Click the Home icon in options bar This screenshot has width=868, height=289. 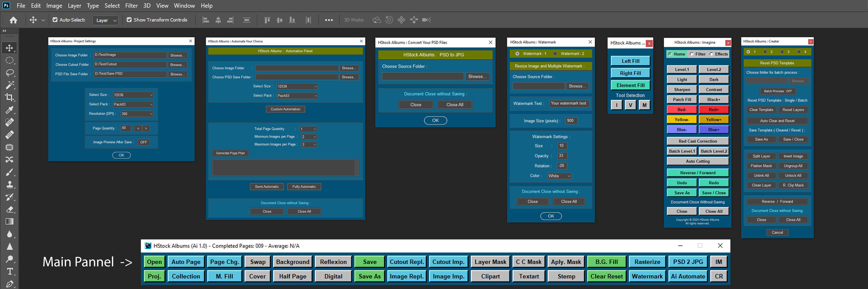[13, 20]
